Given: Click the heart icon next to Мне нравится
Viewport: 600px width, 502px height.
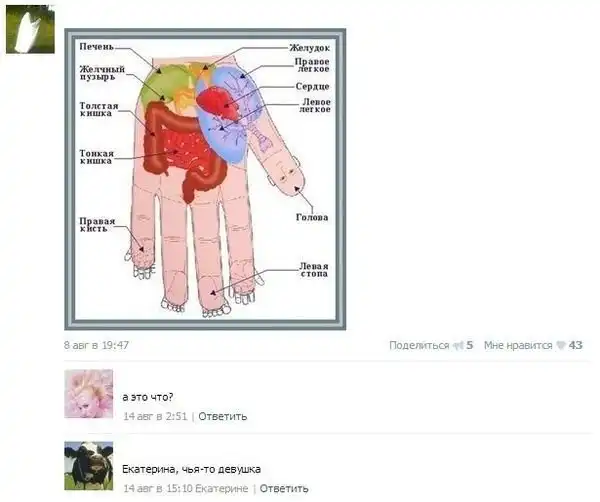Looking at the screenshot, I should (561, 346).
